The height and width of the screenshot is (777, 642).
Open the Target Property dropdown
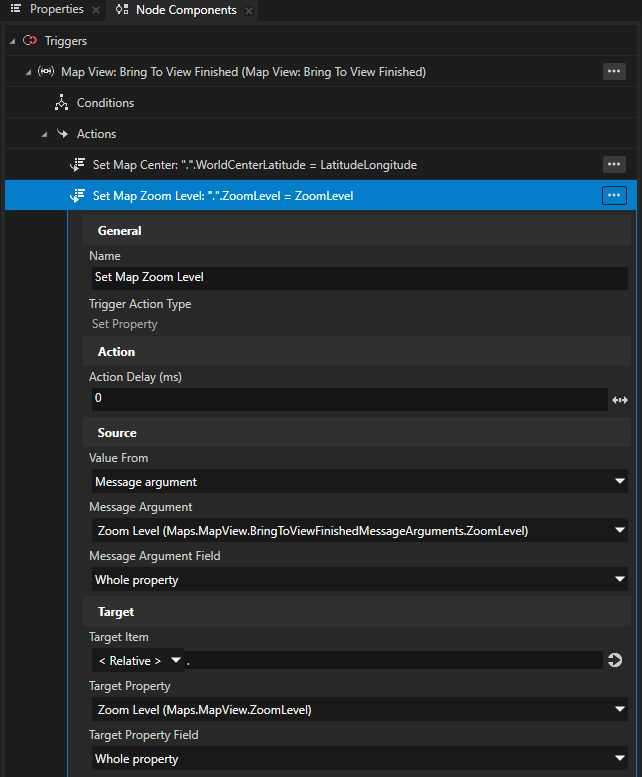(x=359, y=710)
